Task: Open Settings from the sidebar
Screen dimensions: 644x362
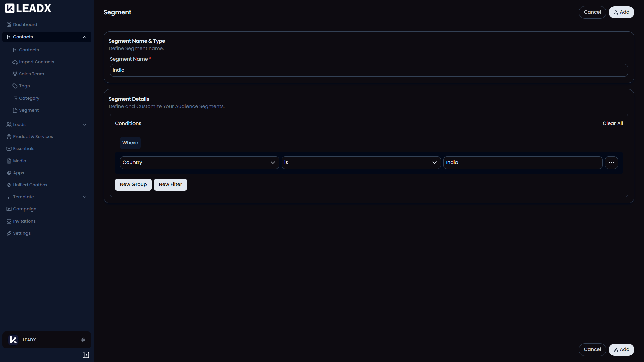Action: click(22, 233)
